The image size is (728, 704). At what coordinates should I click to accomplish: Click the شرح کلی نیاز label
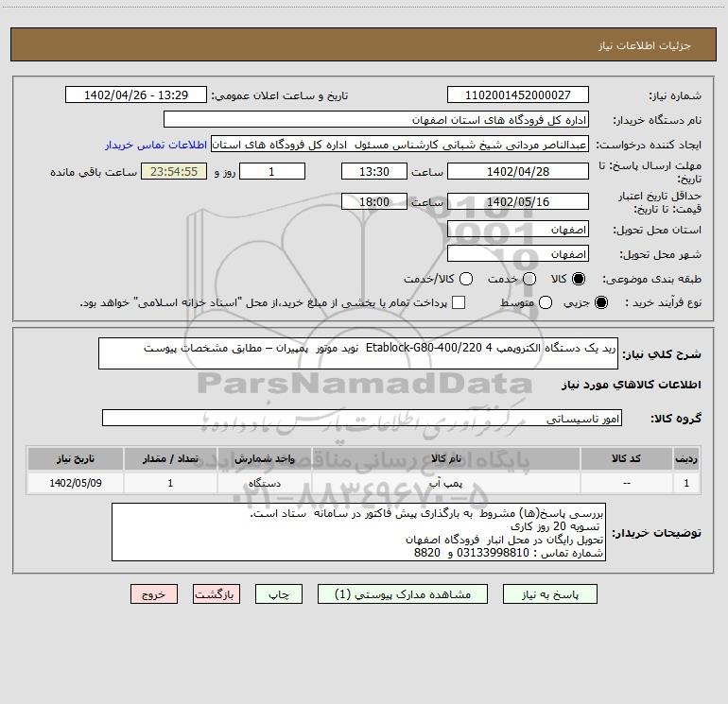pyautogui.click(x=662, y=355)
